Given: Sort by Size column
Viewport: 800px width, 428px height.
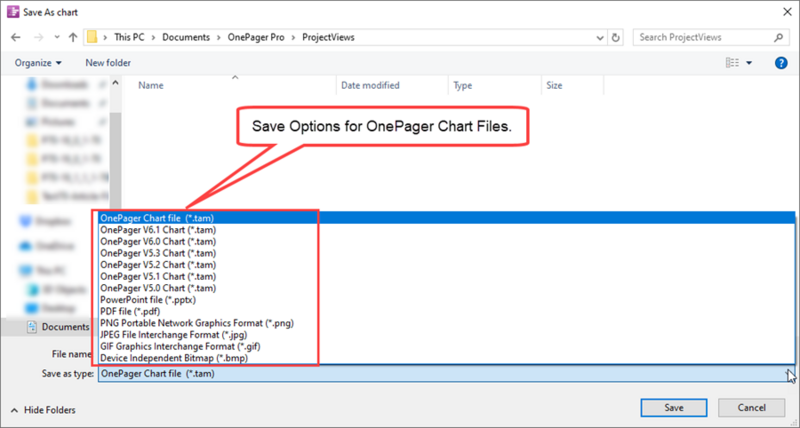Looking at the screenshot, I should click(554, 86).
